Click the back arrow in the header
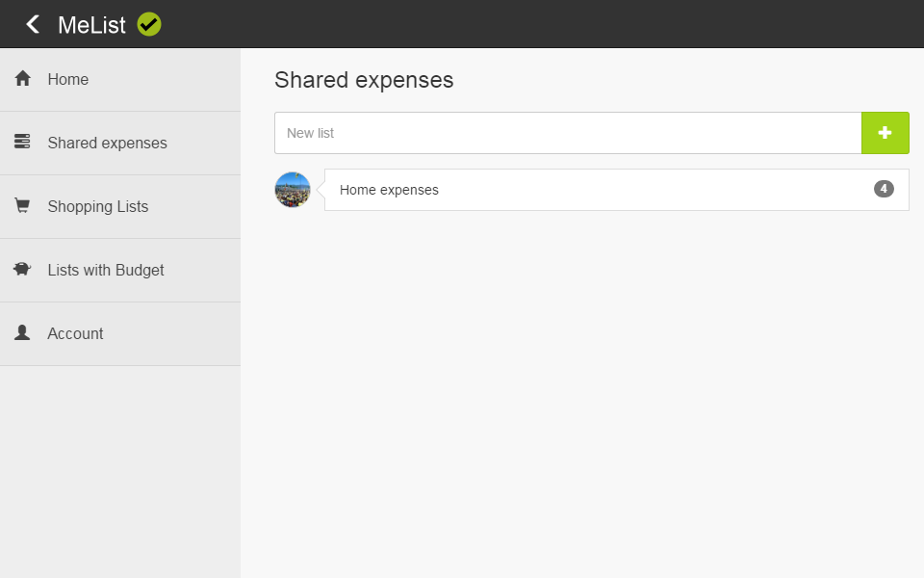Screen dimensions: 924x578 [x=33, y=24]
